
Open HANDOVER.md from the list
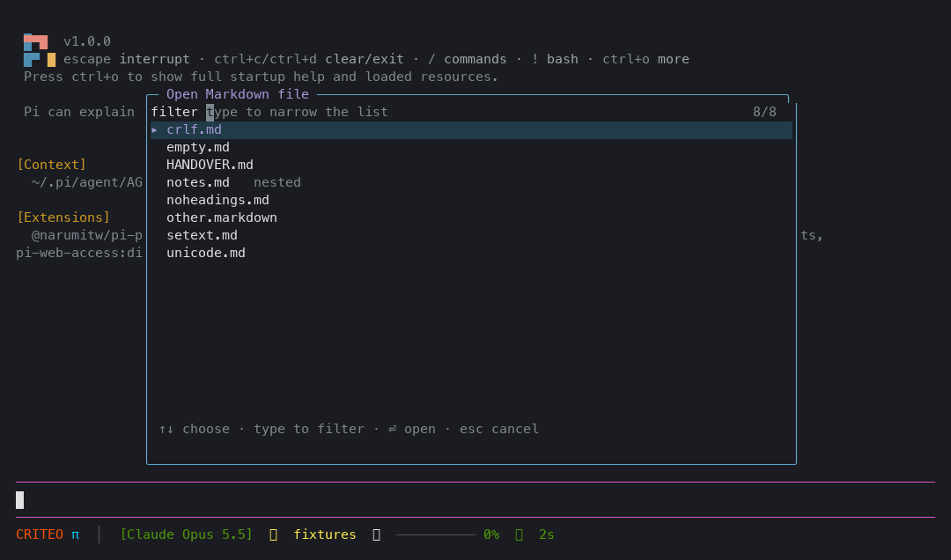click(471, 165)
